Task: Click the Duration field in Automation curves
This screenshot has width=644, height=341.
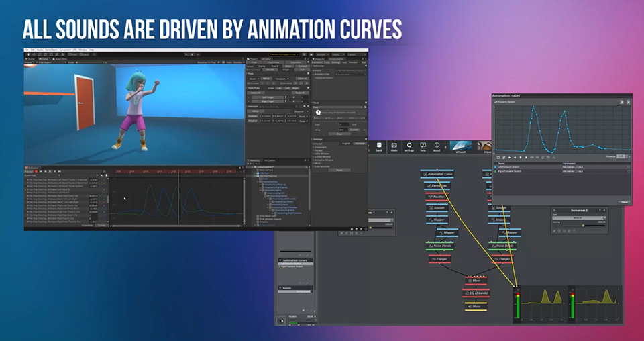Action: pos(621,156)
